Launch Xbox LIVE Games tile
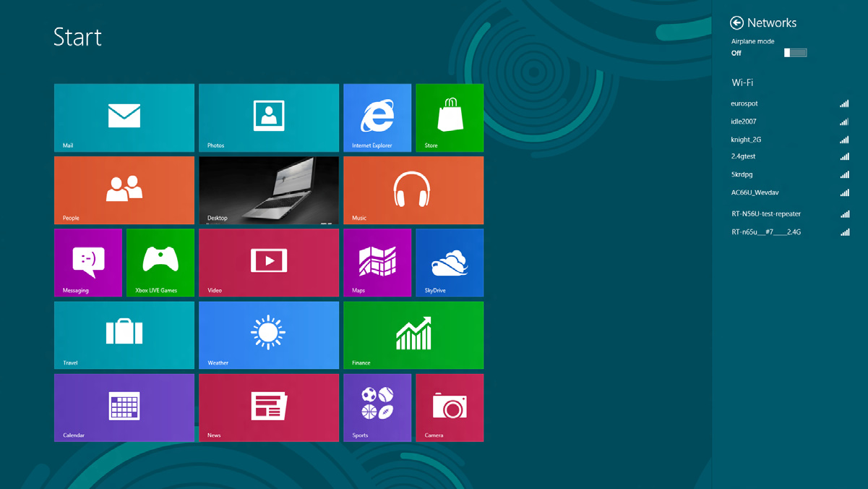Image resolution: width=868 pixels, height=489 pixels. click(x=160, y=263)
